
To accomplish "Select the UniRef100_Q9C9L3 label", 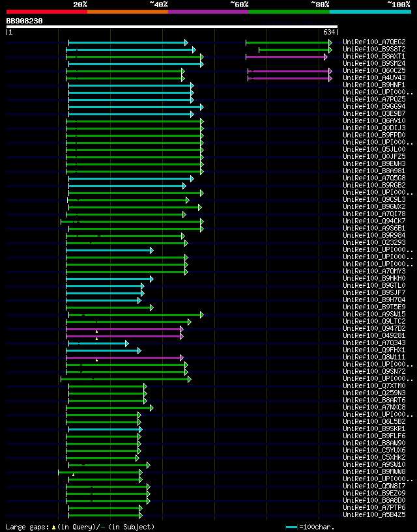I will 374,199.
